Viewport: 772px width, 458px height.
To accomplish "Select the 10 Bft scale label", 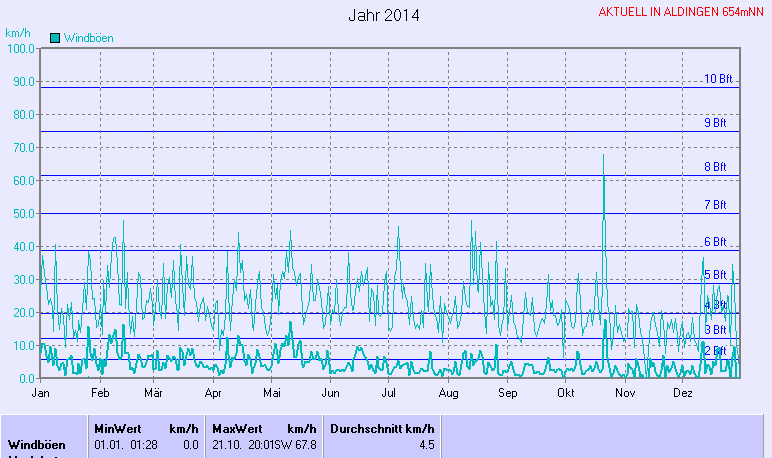I will pos(718,79).
